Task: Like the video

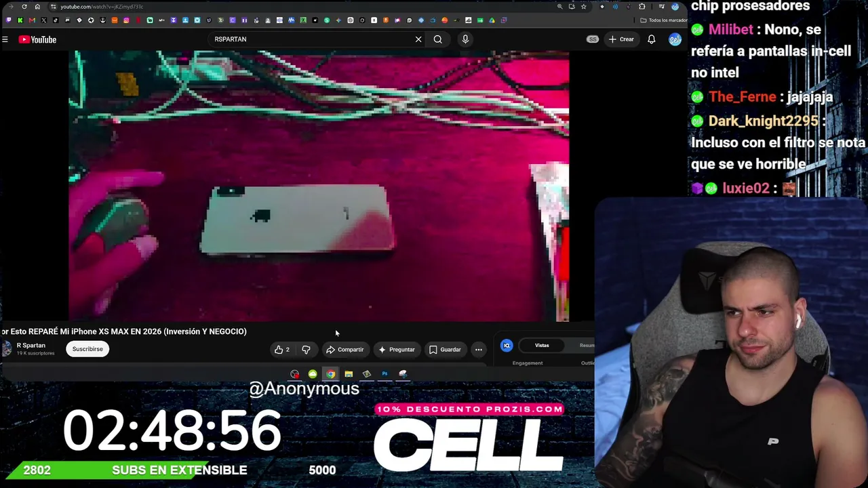Action: pos(282,350)
